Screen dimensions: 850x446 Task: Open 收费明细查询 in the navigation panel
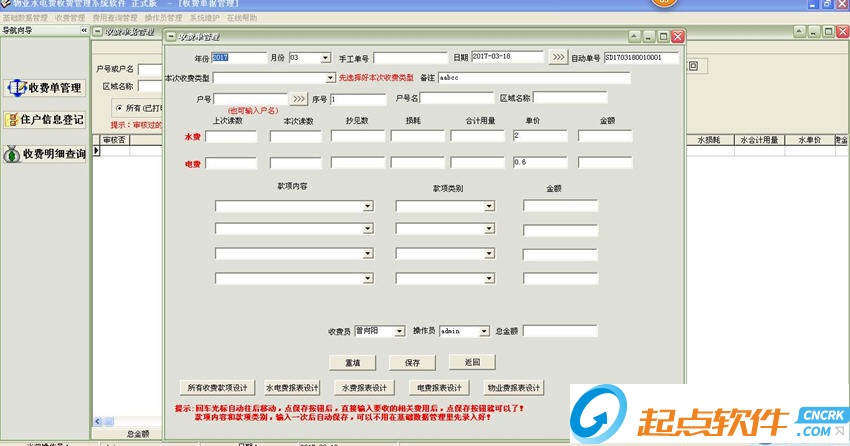click(x=45, y=154)
